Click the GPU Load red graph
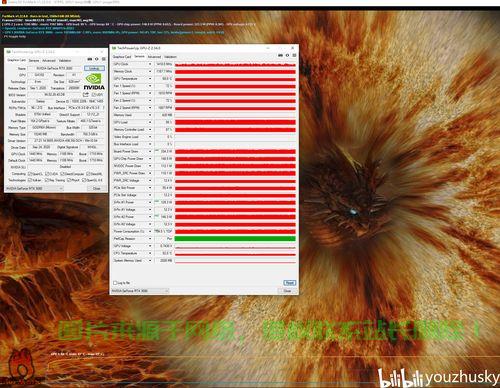Image resolution: width=500 pixels, height=388 pixels. (235, 122)
